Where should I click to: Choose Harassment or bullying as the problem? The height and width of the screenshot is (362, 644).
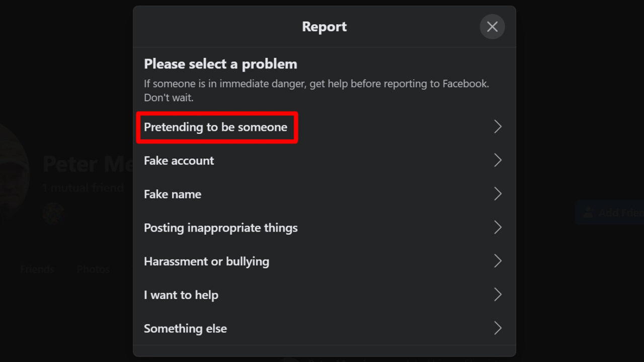click(x=206, y=261)
